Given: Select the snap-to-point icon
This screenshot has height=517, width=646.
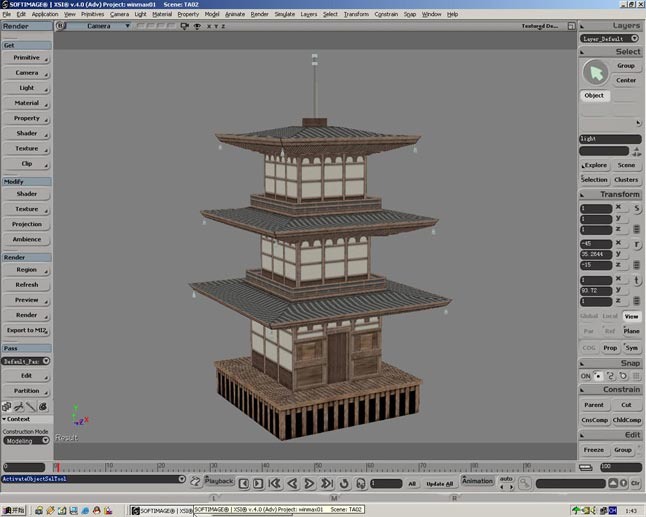Looking at the screenshot, I should point(598,376).
